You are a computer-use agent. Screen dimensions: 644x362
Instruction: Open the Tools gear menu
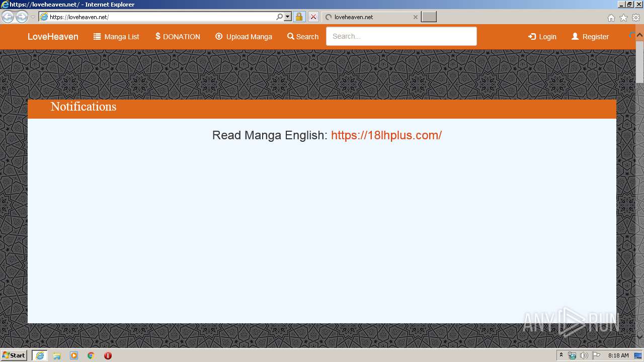coord(636,18)
